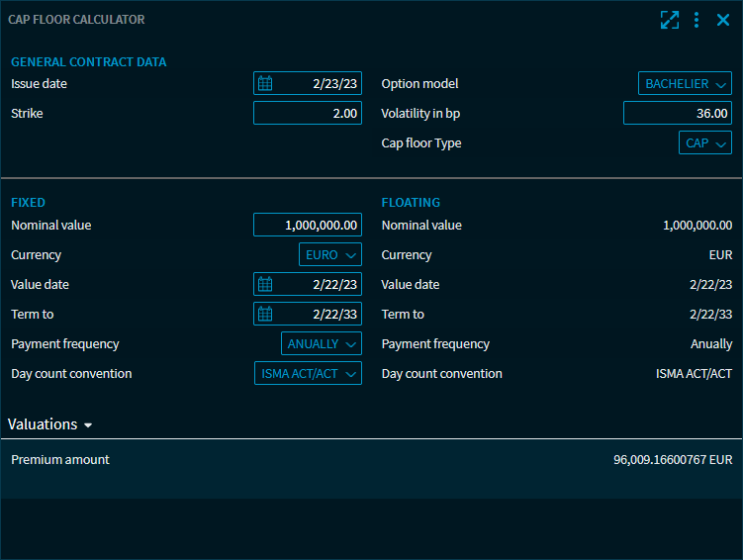The height and width of the screenshot is (560, 743).
Task: Click the calendar icon for Fixed Value date
Action: [x=265, y=285]
